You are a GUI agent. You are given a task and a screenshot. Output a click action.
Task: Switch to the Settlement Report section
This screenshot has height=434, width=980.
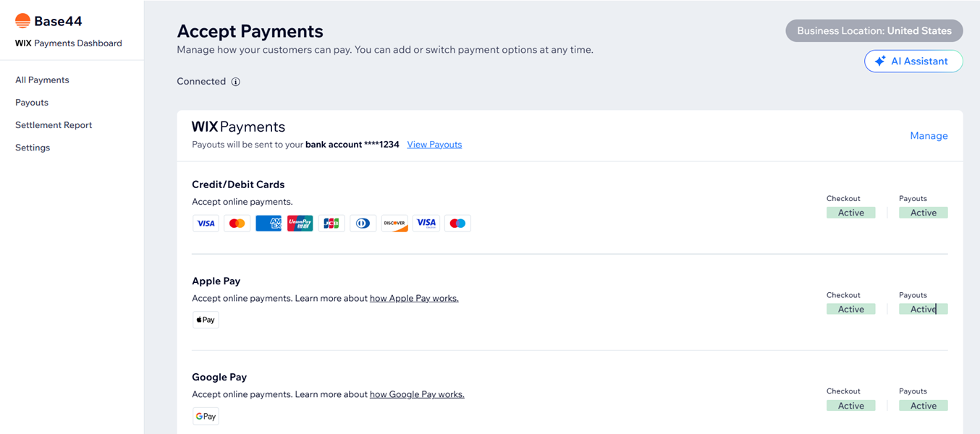(54, 124)
